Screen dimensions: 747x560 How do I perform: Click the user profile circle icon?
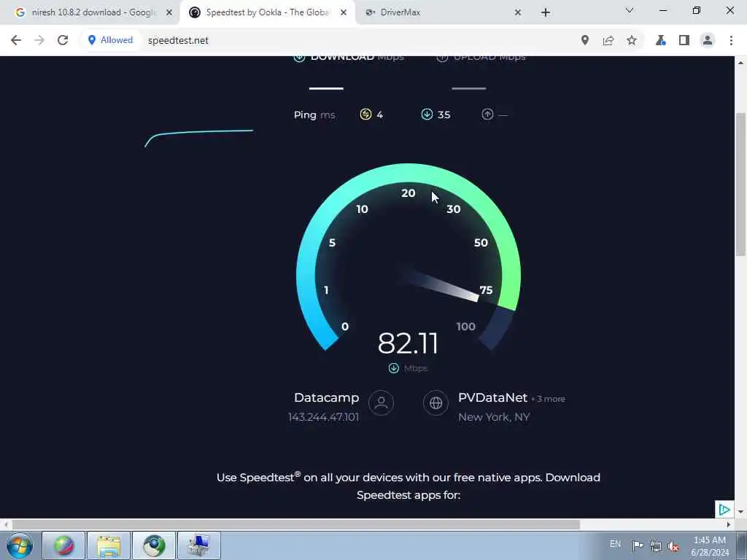[x=381, y=402]
